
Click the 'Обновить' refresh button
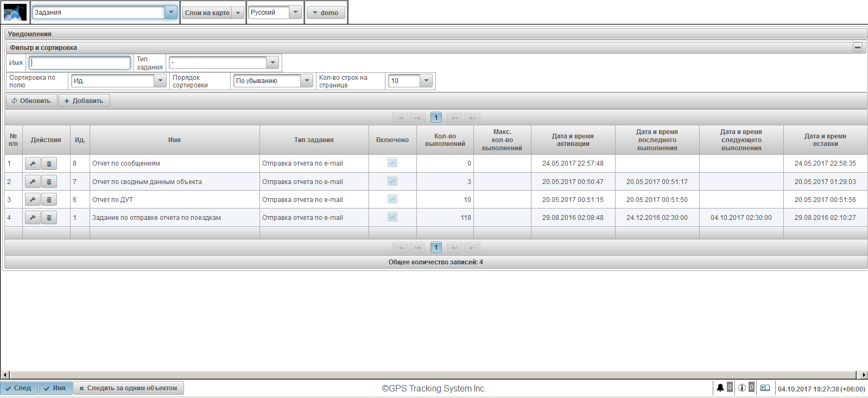31,101
